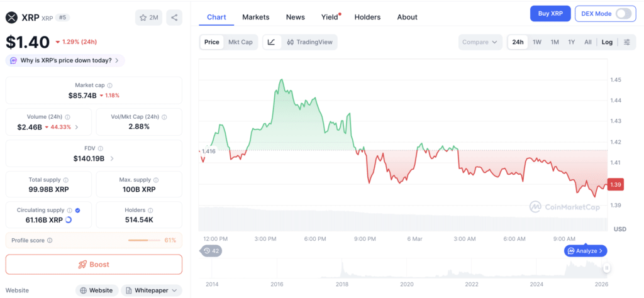The height and width of the screenshot is (298, 644).
Task: Open the Compare dropdown
Action: (x=480, y=42)
